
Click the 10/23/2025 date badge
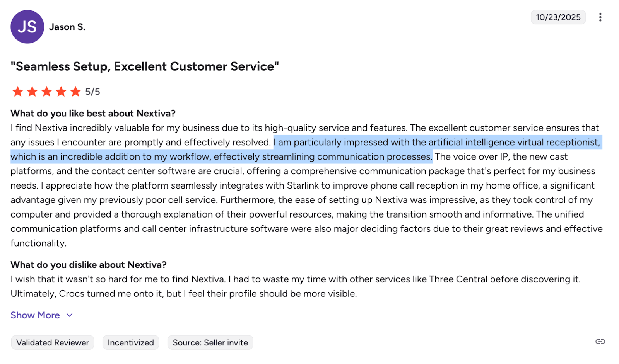tap(558, 17)
